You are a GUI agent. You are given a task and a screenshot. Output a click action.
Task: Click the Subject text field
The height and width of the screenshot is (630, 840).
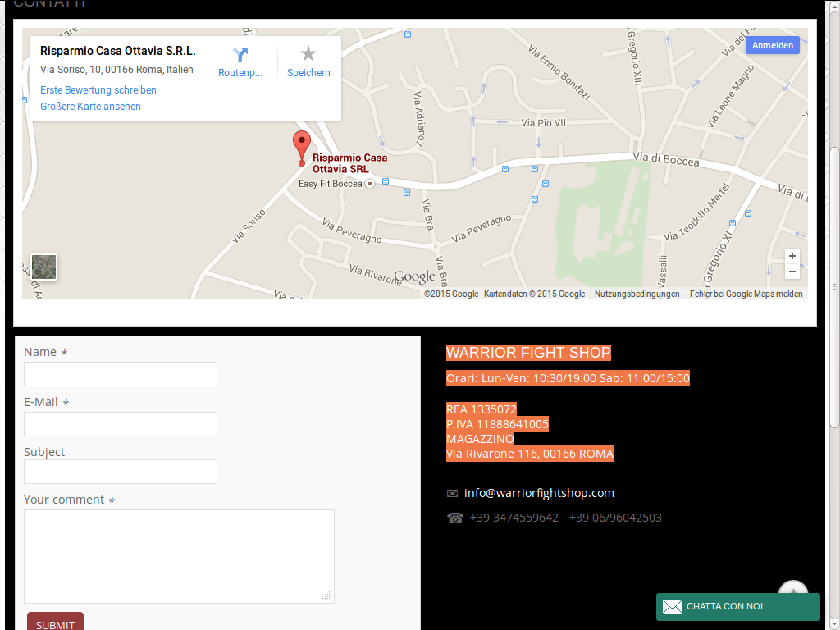pyautogui.click(x=121, y=472)
